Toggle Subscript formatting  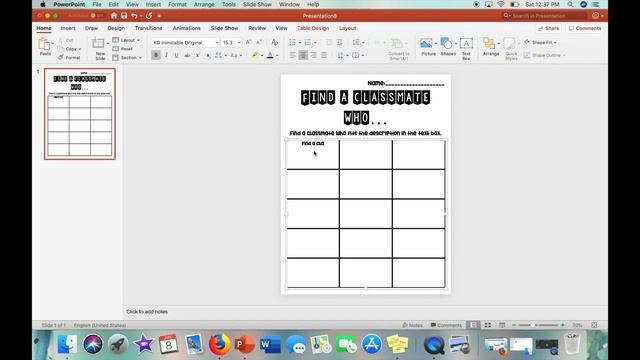tap(208, 55)
